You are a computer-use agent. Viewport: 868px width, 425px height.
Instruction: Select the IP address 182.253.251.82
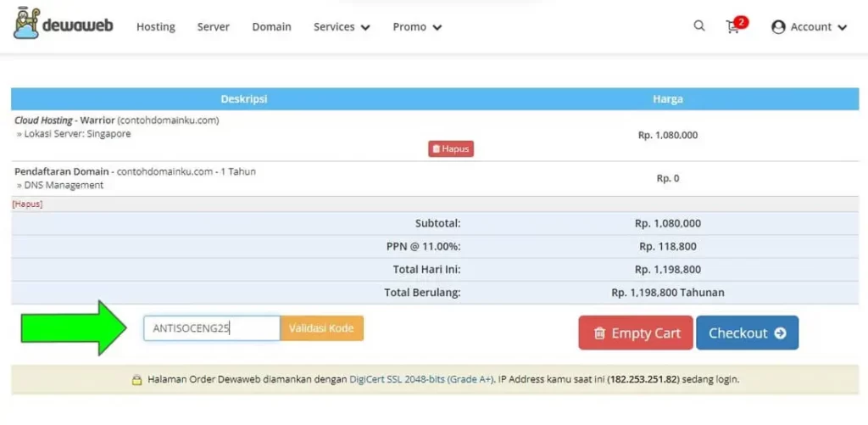click(x=642, y=380)
